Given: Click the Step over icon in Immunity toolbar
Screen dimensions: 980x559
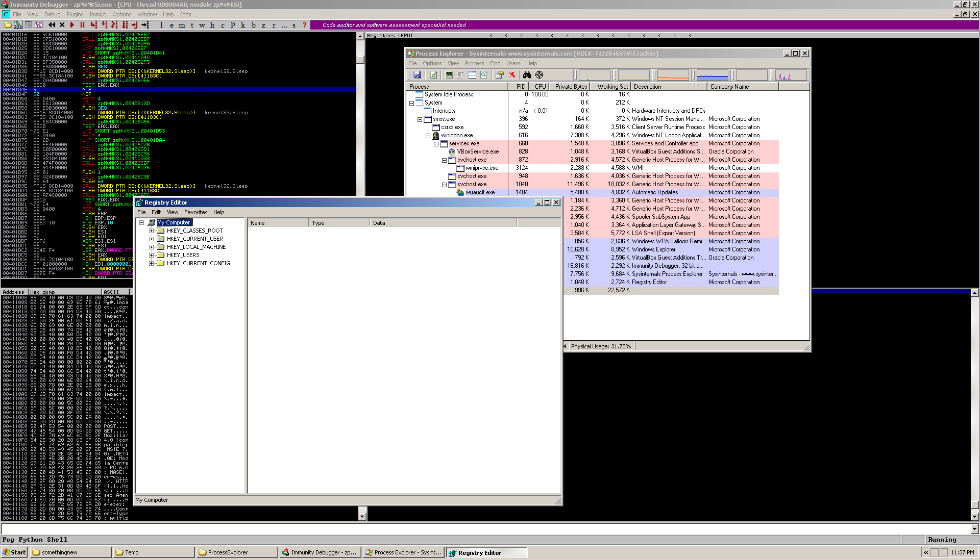Looking at the screenshot, I should coord(104,24).
